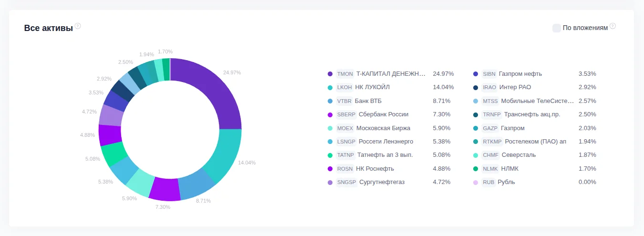Click help icon beside По вложениям
Image resolution: width=644 pixels, height=236 pixels.
613,26
